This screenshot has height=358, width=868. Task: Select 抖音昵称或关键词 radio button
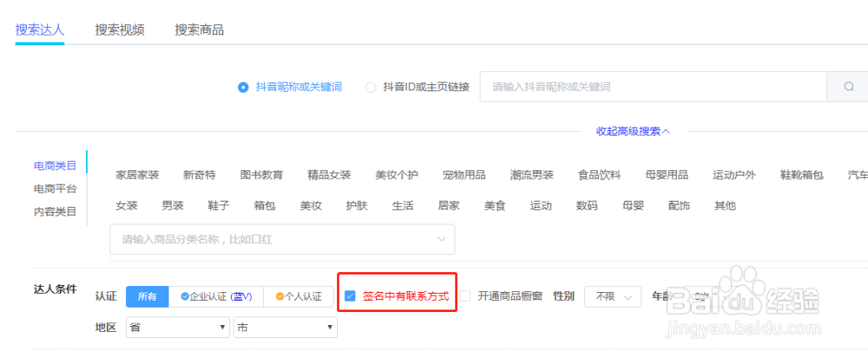[242, 88]
